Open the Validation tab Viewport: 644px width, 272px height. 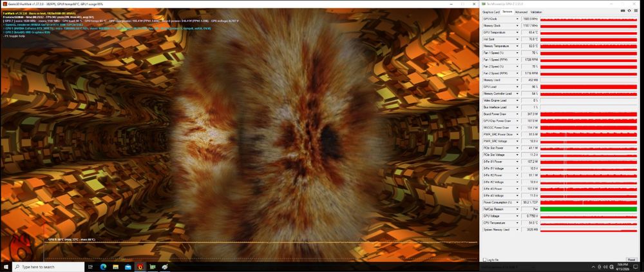[x=536, y=12]
